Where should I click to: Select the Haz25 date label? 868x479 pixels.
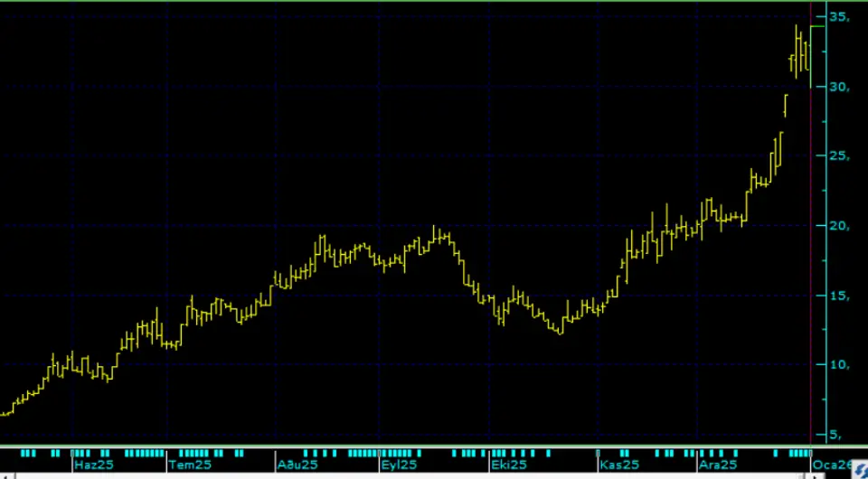[93, 465]
